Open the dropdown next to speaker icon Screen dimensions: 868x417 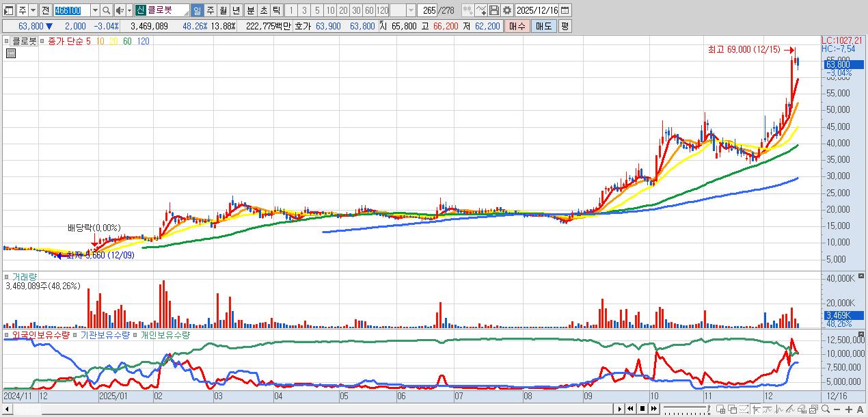click(128, 10)
